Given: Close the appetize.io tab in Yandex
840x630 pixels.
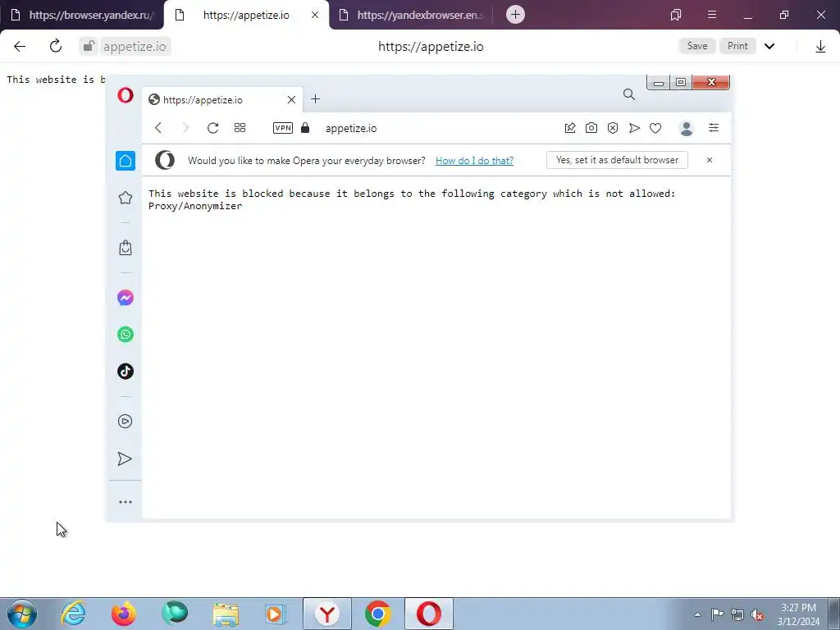Looking at the screenshot, I should (315, 15).
